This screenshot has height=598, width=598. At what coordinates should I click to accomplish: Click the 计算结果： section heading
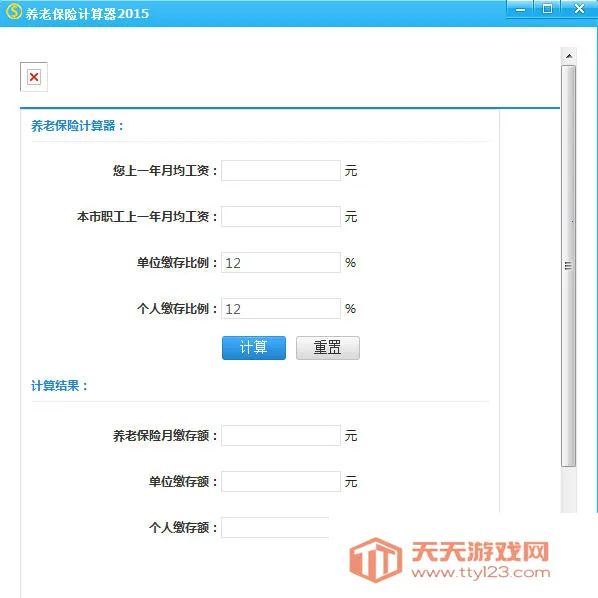click(59, 386)
